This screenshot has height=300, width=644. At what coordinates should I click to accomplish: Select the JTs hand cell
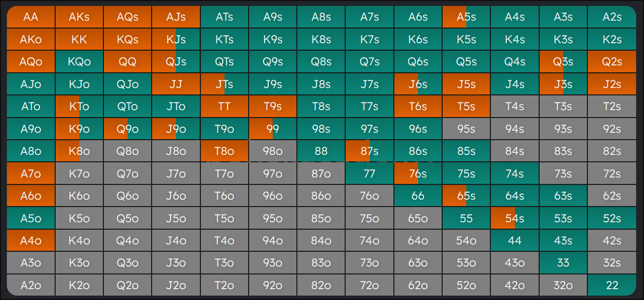(x=225, y=84)
